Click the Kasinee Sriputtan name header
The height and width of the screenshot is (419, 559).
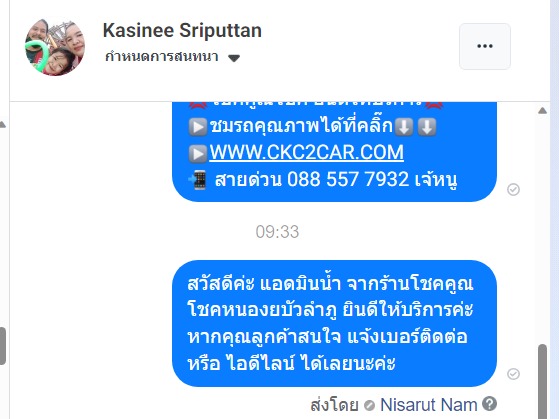182,30
